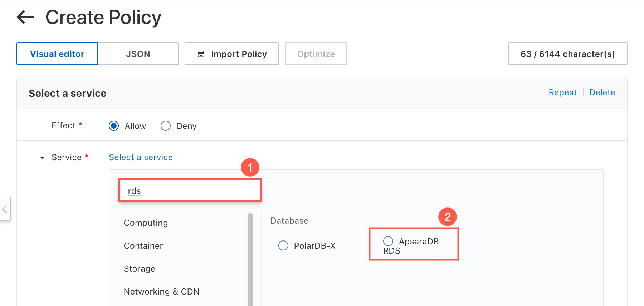This screenshot has width=644, height=306.
Task: Click the category list scrollbar
Action: [250, 259]
